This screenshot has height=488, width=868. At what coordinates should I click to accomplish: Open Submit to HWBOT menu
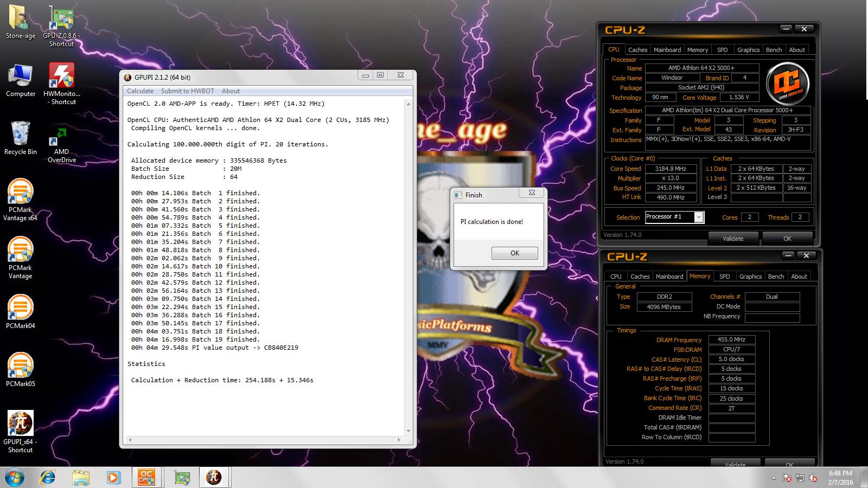[187, 91]
